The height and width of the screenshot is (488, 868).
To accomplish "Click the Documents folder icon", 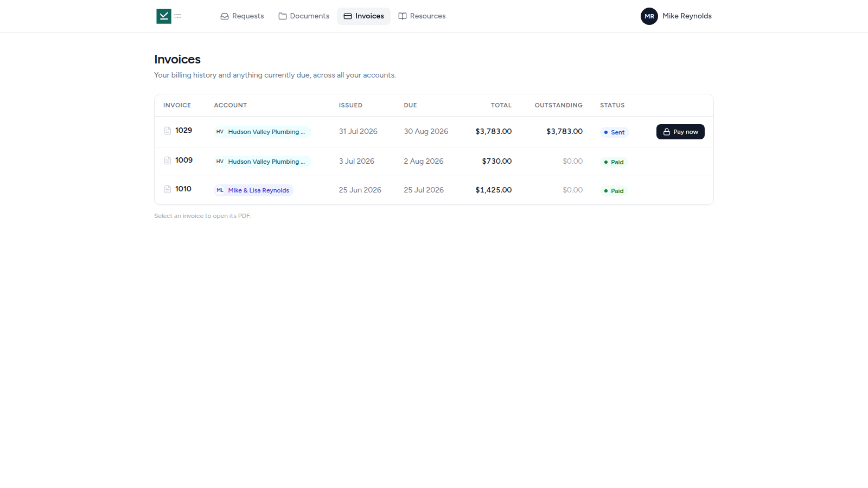I will [x=283, y=16].
